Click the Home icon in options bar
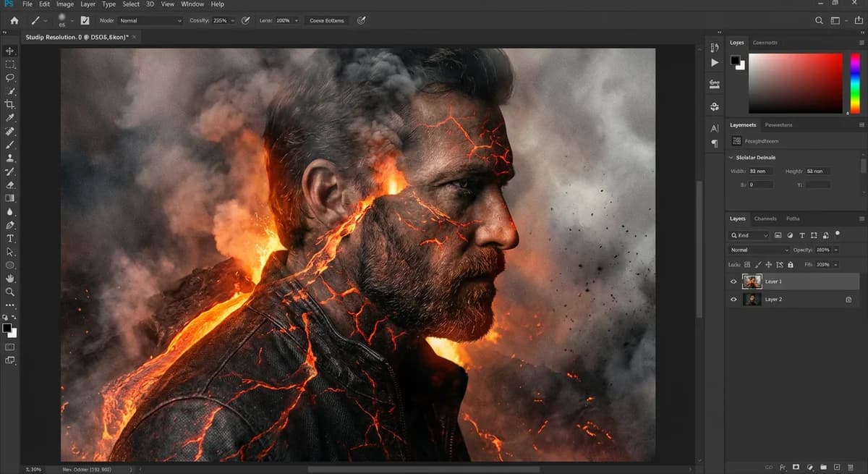Viewport: 868px width, 474px height. click(14, 20)
